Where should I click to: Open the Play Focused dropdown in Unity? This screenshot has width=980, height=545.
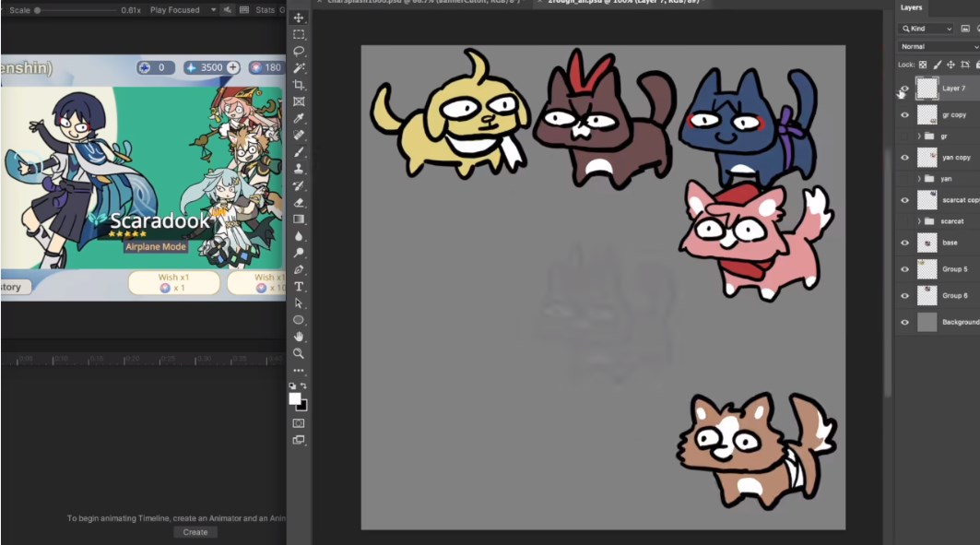coord(183,10)
